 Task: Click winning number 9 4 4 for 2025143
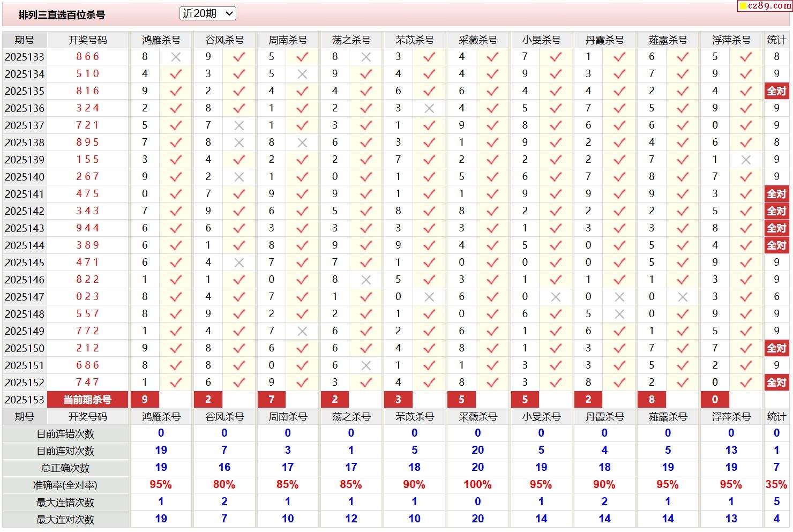pyautogui.click(x=88, y=228)
